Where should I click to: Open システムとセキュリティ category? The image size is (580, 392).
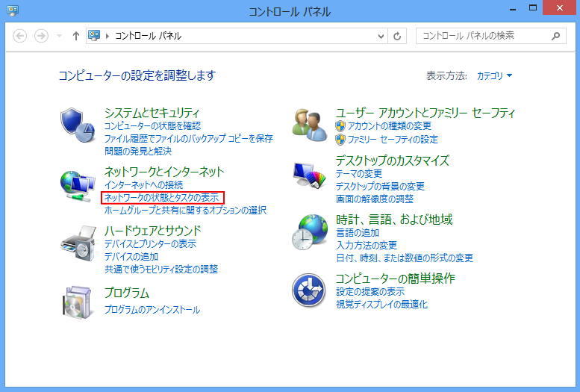click(152, 113)
